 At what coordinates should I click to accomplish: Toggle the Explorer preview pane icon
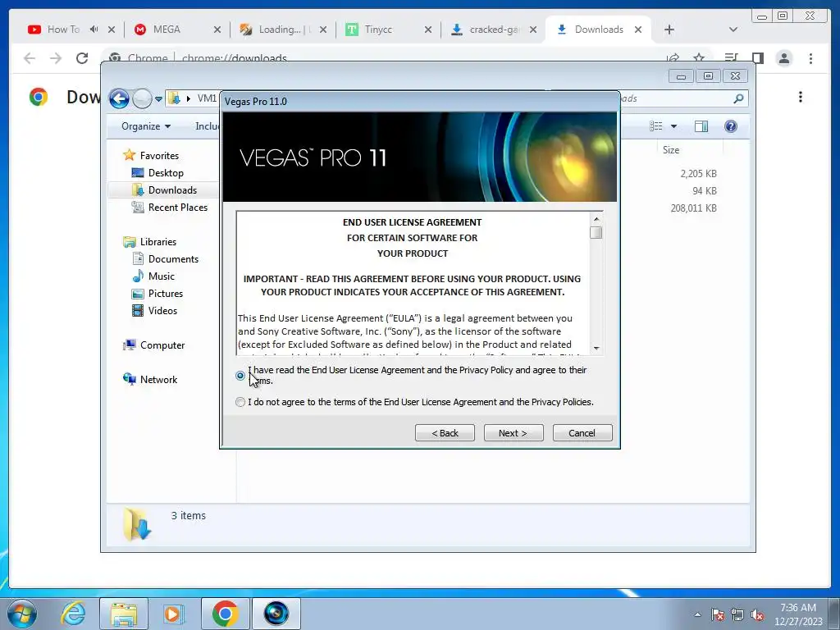701,126
